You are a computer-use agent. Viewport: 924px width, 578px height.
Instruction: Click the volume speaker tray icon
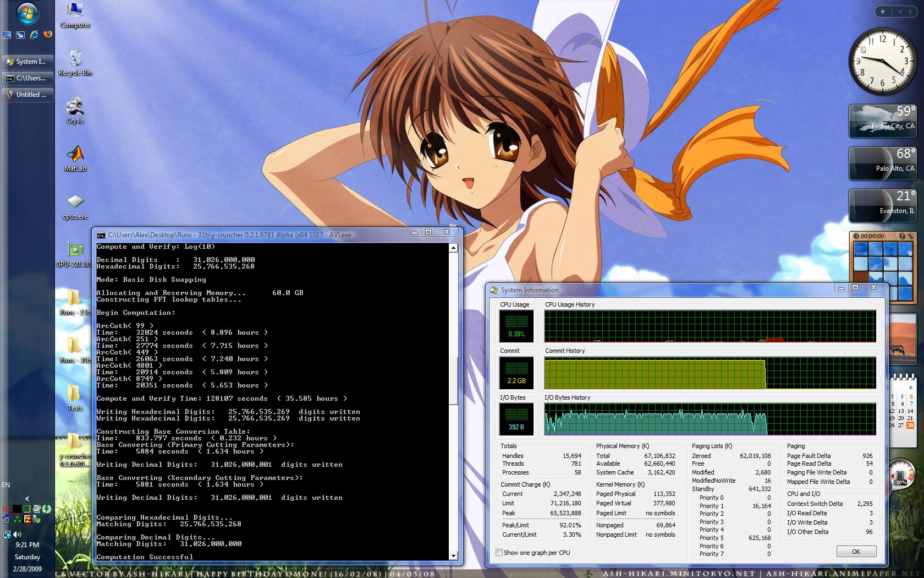point(17,534)
